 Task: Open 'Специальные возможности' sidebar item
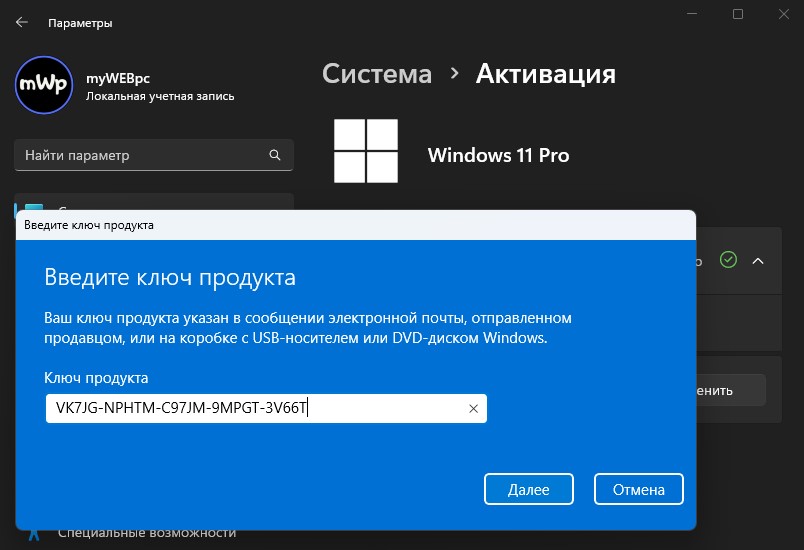pyautogui.click(x=147, y=533)
